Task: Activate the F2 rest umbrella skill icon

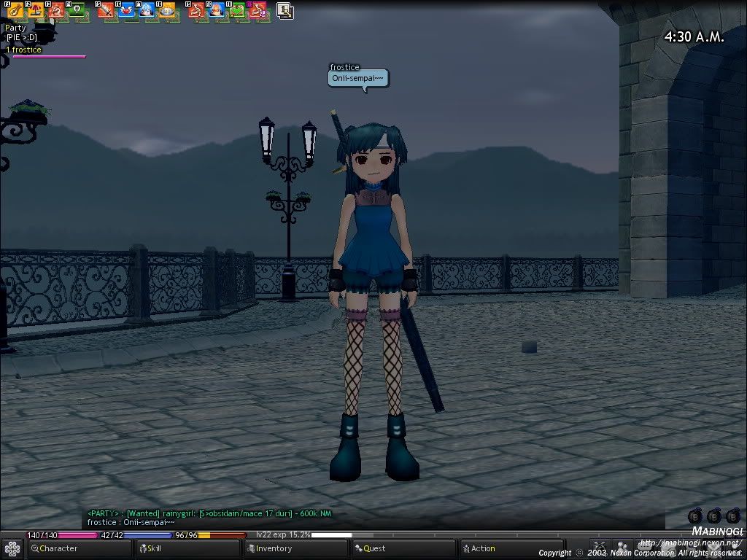Action: pos(36,10)
